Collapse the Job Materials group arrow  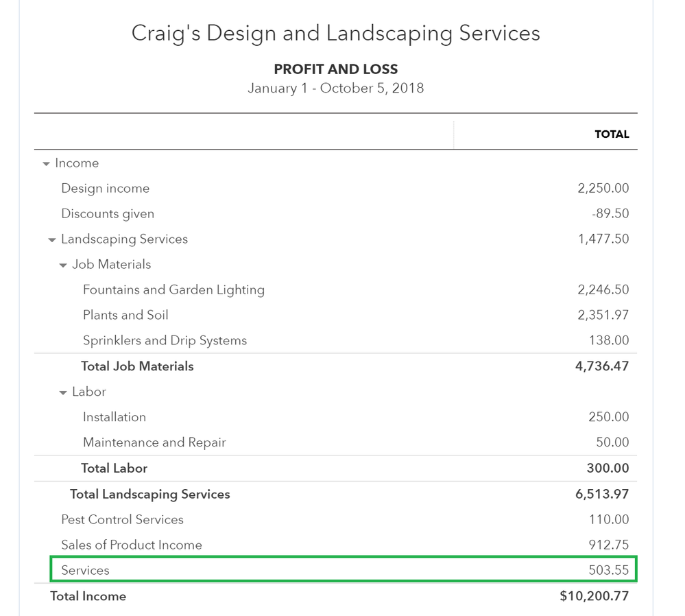coord(63,265)
